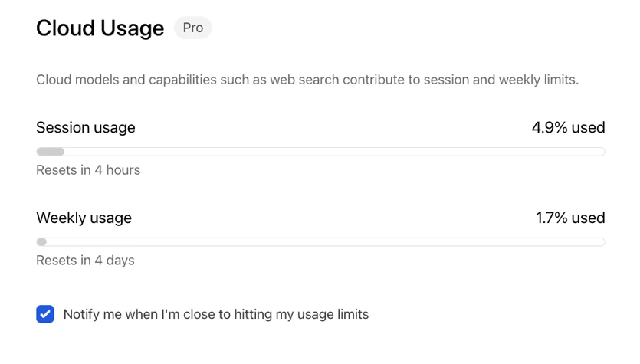Click the empty track of Weekly usage bar
This screenshot has height=364, width=640.
(326, 242)
